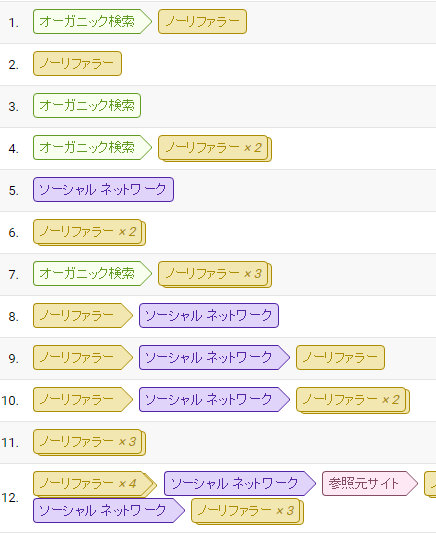Select the ソーシャル ネットワーク tag in row 8
436x533 pixels.
209,315
